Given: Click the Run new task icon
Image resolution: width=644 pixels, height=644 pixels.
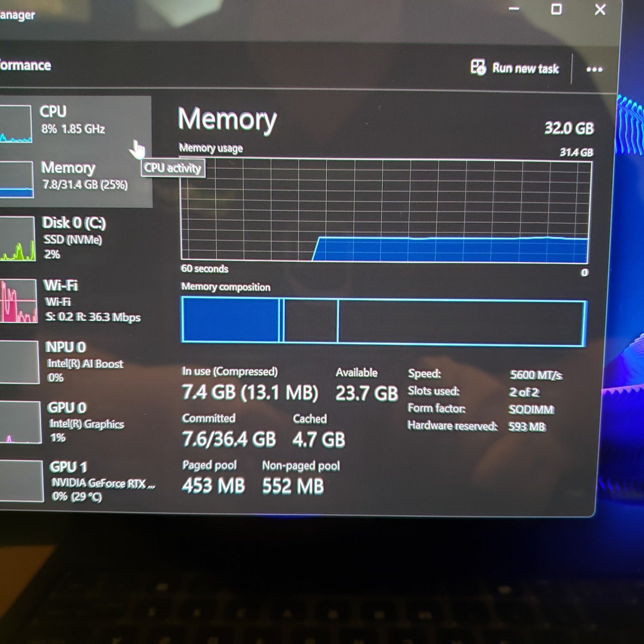Looking at the screenshot, I should tap(478, 67).
